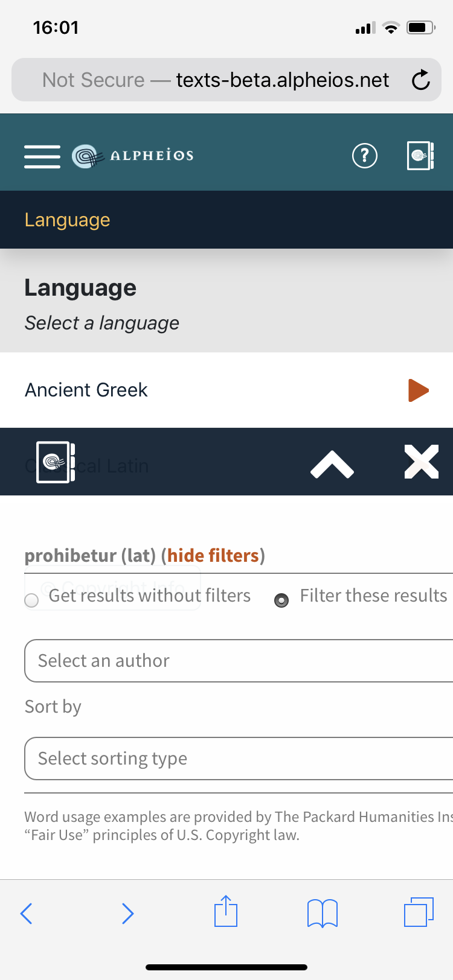Close the Alpheios popup with the X
This screenshot has height=980, width=453.
[x=421, y=463]
